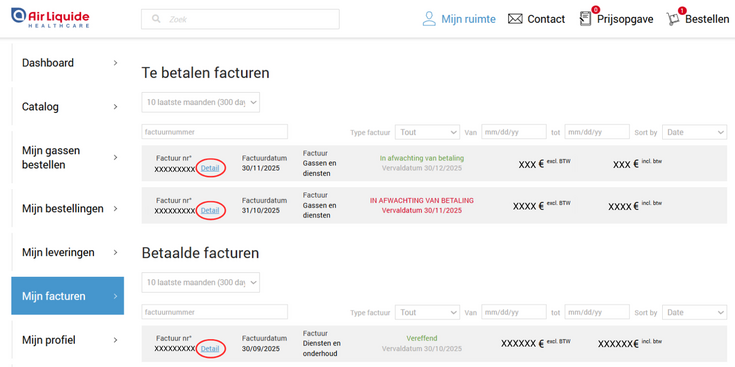Open period dropdown under Betaalde facturen

pyautogui.click(x=201, y=283)
